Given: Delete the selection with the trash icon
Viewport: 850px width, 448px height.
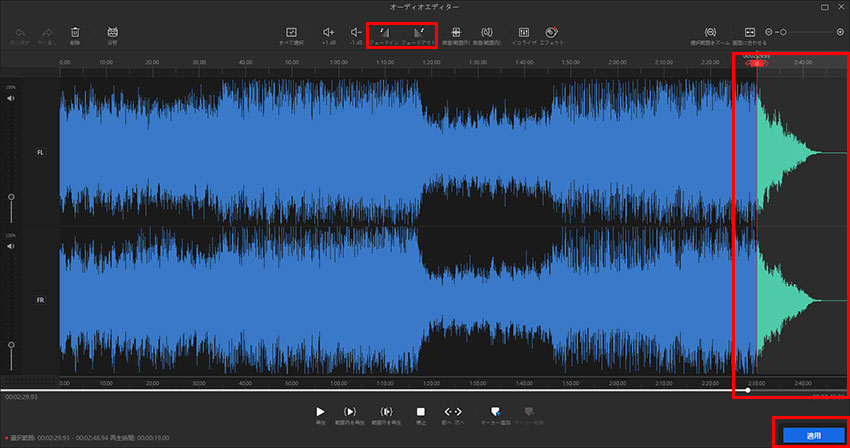Looking at the screenshot, I should tap(75, 36).
